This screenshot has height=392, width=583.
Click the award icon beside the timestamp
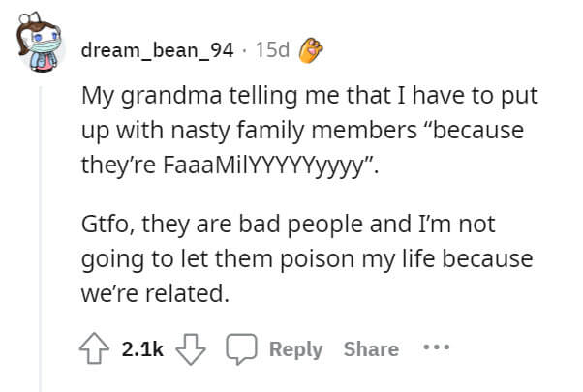coord(309,50)
